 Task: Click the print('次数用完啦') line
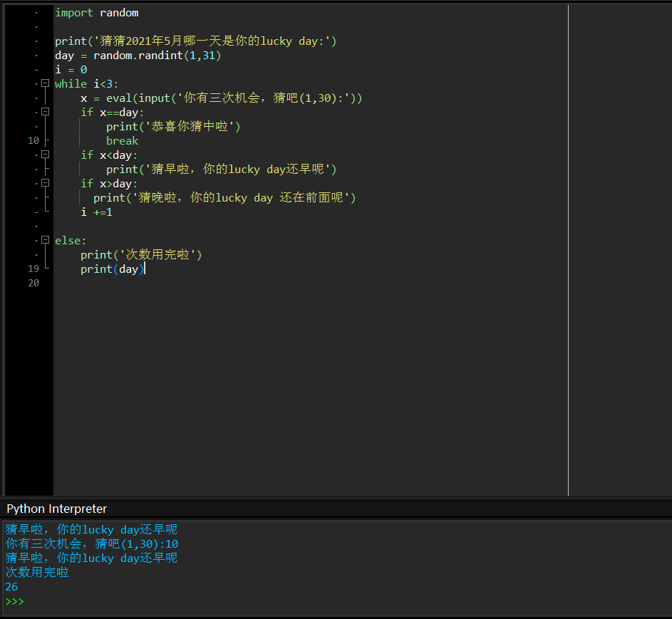pos(141,254)
